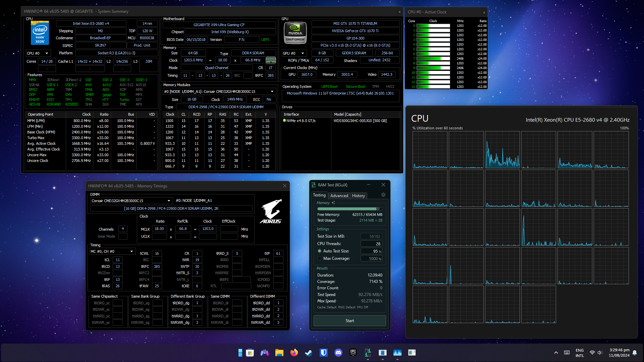This screenshot has width=644, height=362.
Task: Click the tCL value 11 field
Action: pos(118,260)
